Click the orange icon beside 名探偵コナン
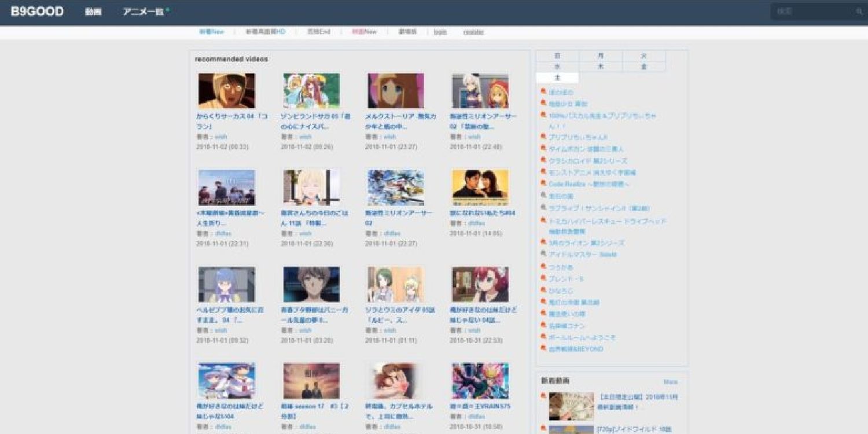 (543, 326)
